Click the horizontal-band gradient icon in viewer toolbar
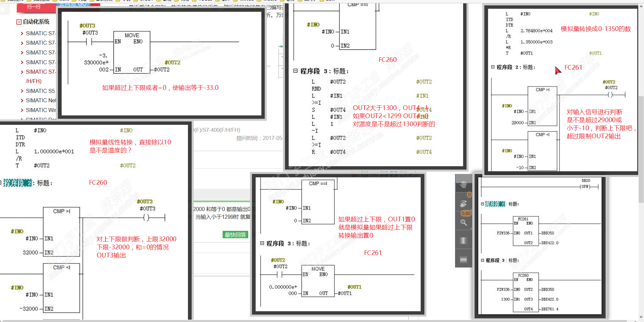Image resolution: width=644 pixels, height=322 pixels. click(463, 259)
